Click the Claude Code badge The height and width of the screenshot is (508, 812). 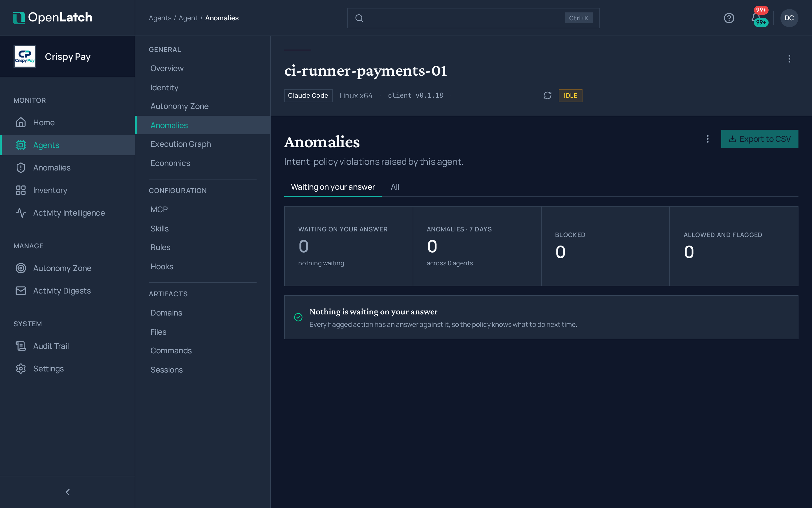point(308,95)
